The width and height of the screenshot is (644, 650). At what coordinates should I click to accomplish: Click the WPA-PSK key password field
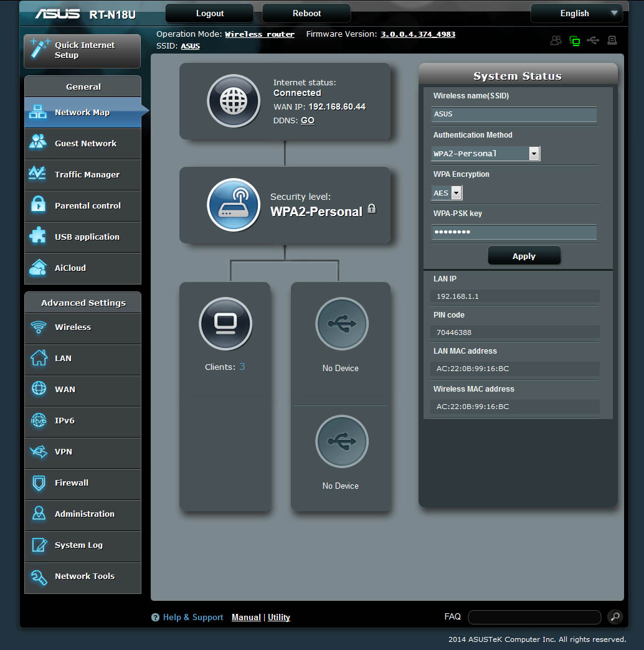pyautogui.click(x=514, y=232)
